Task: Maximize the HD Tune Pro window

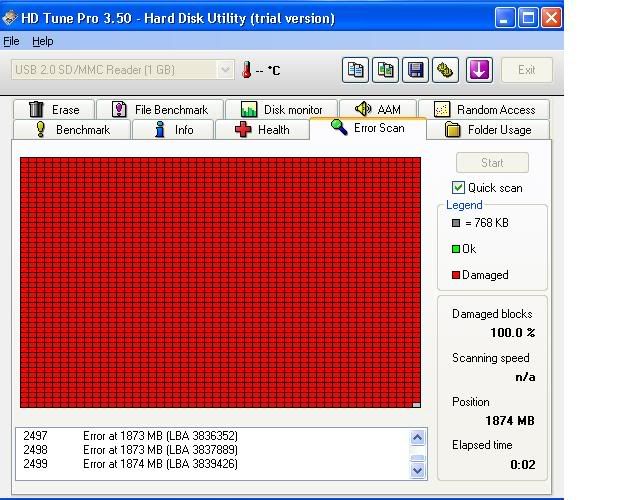Action: (x=528, y=18)
